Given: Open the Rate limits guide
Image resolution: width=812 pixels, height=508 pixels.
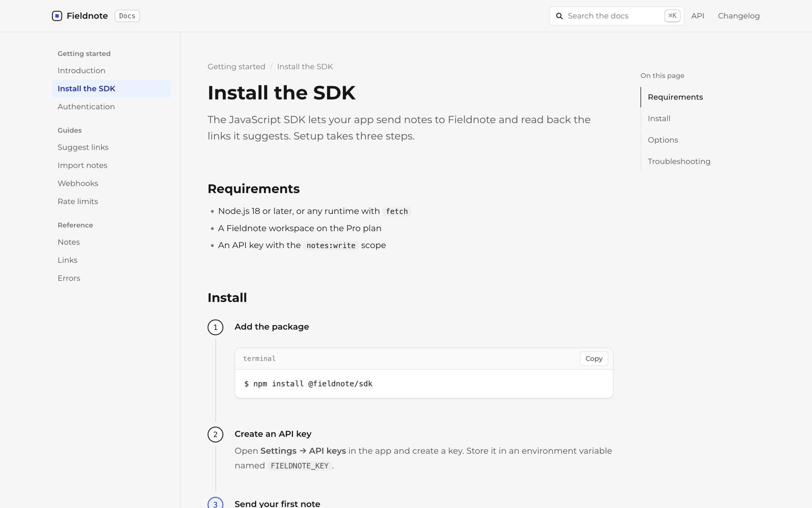Looking at the screenshot, I should (x=111, y=202).
